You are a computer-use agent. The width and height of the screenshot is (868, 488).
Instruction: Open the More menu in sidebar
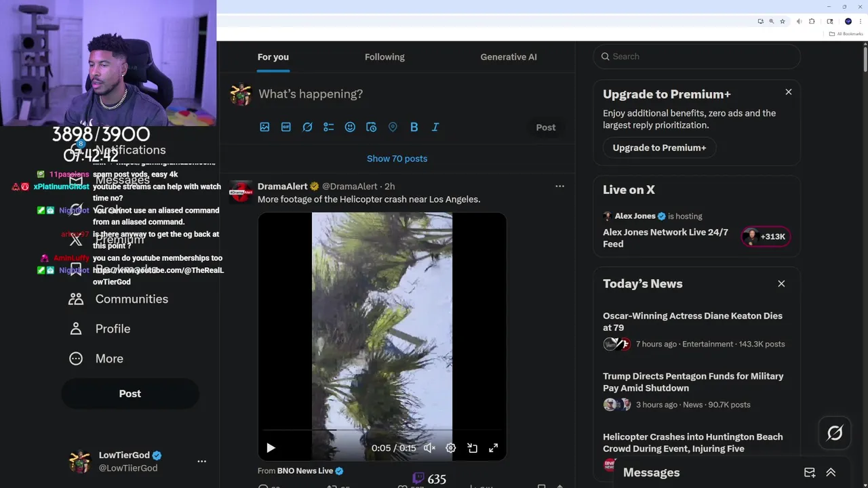click(x=96, y=359)
